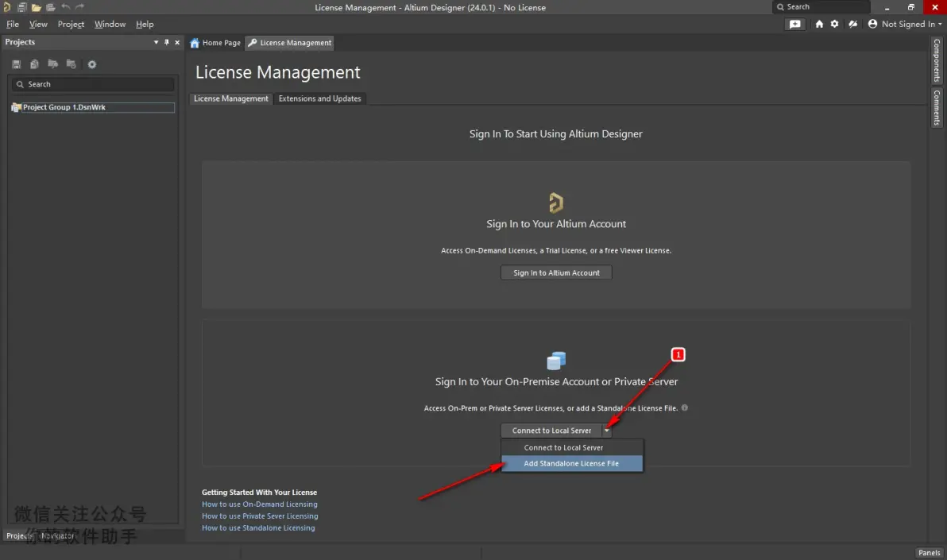Select the License Management sub-tab
Viewport: 947px width, 560px height.
pyautogui.click(x=230, y=98)
